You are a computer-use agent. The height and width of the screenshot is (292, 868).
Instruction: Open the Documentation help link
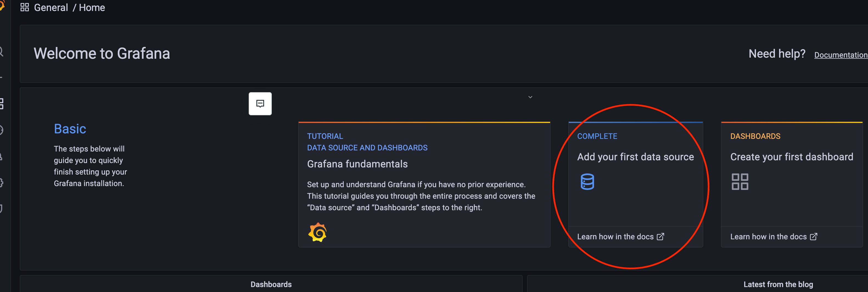pos(841,55)
